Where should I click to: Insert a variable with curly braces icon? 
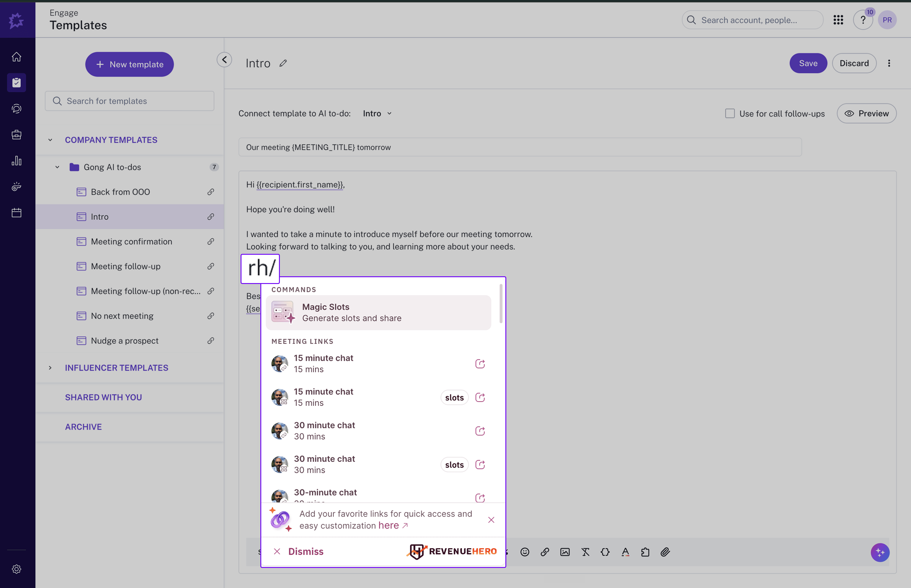coord(605,552)
